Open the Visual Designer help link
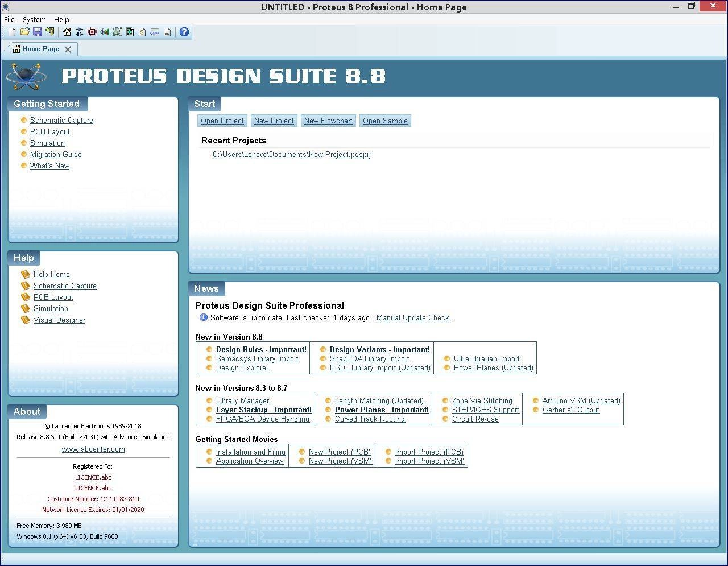 point(59,320)
